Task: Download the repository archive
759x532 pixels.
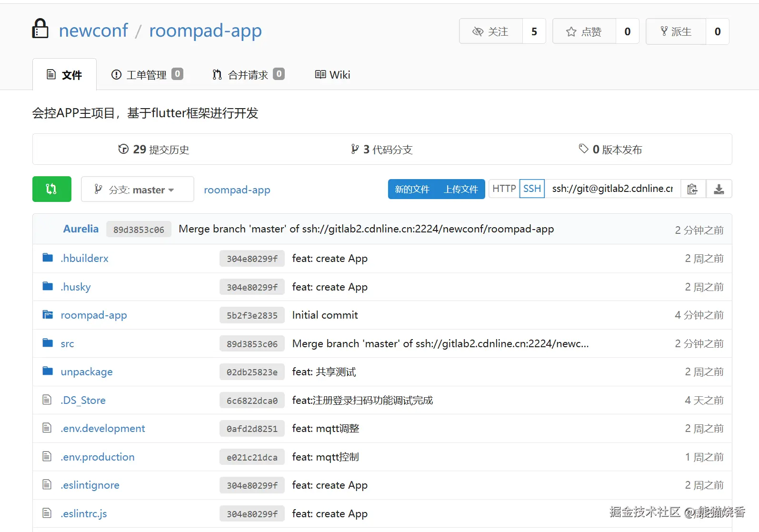Action: tap(719, 189)
